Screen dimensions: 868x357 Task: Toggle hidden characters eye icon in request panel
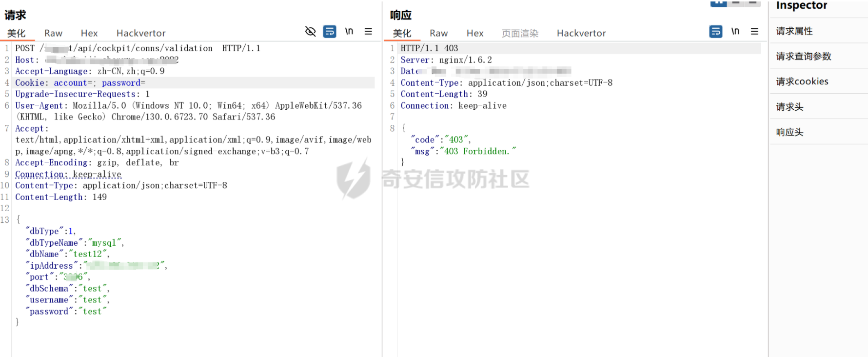pyautogui.click(x=310, y=32)
